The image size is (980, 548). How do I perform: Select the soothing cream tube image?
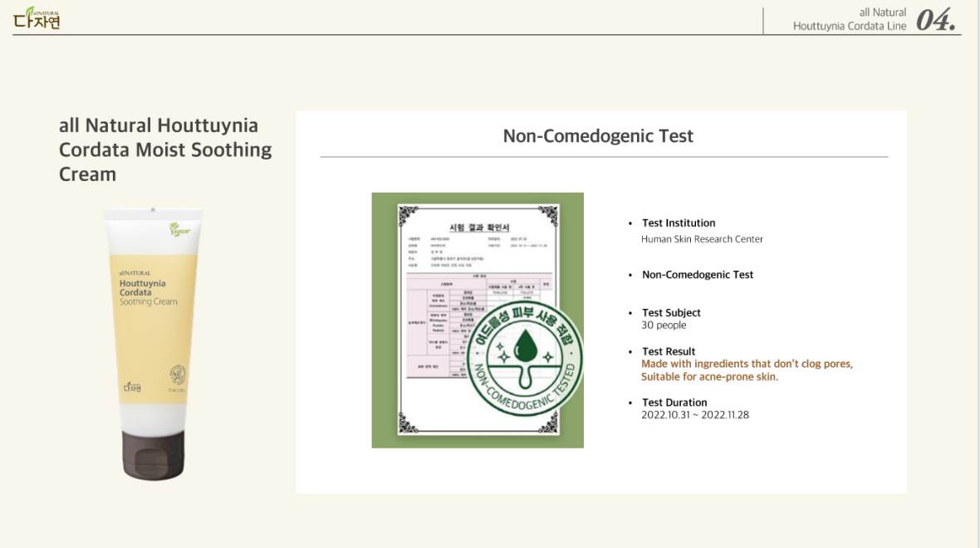click(153, 345)
